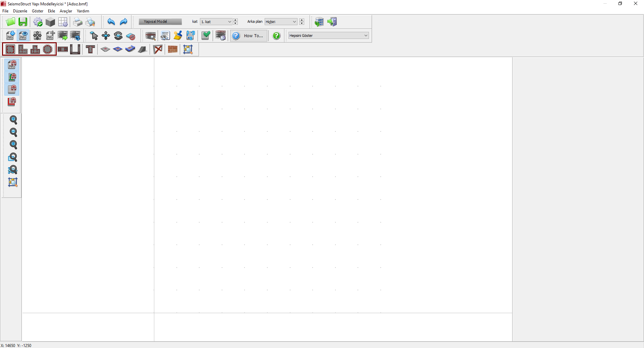Viewport: 644px width, 348px height.
Task: Open the Düzenle menu
Action: click(20, 11)
